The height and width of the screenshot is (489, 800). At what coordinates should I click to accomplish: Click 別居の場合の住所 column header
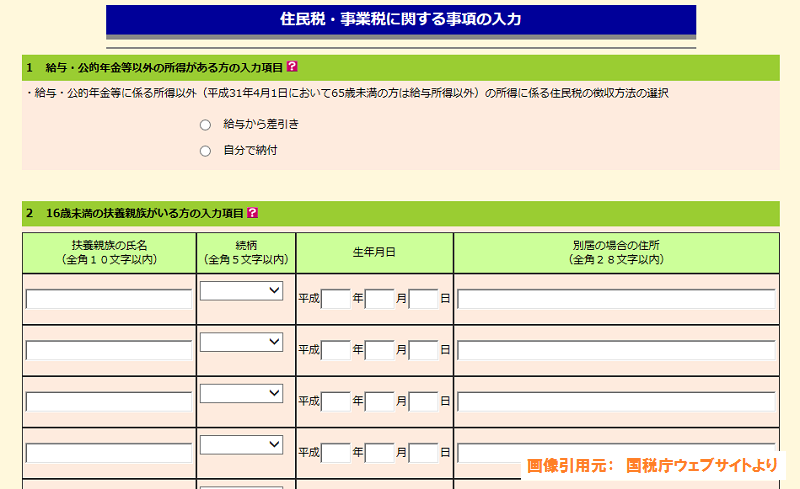point(616,253)
